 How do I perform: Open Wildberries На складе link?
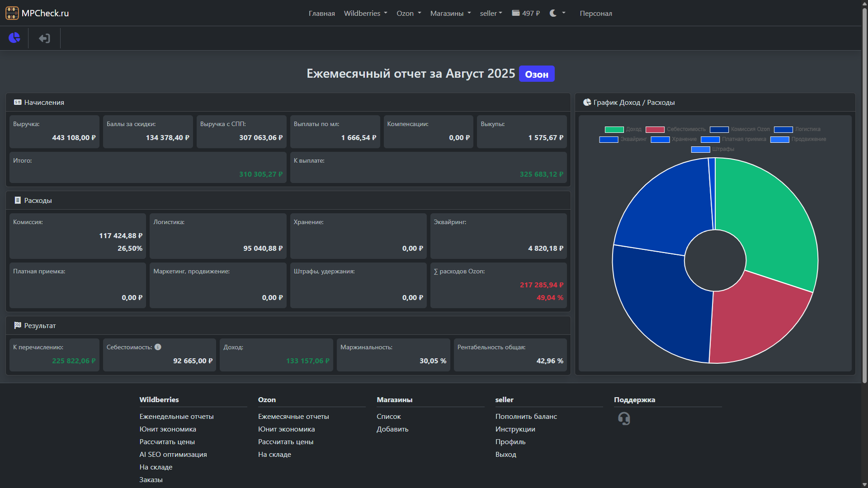(156, 467)
